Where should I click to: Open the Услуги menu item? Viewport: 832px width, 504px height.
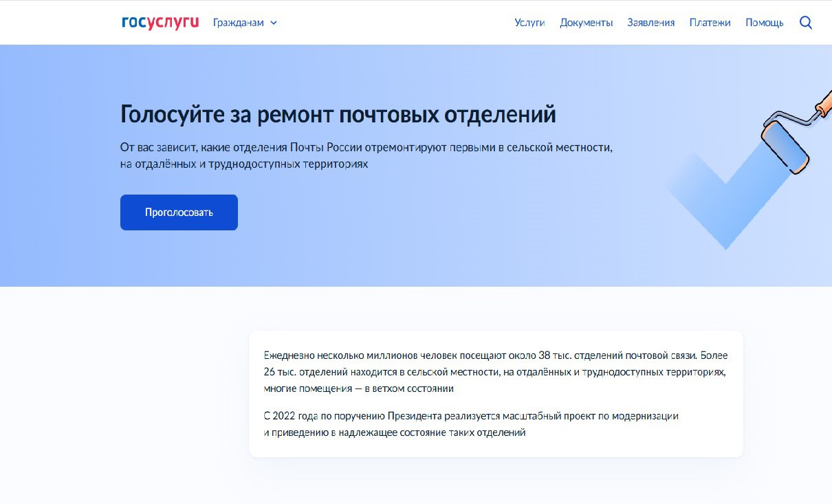coord(529,23)
